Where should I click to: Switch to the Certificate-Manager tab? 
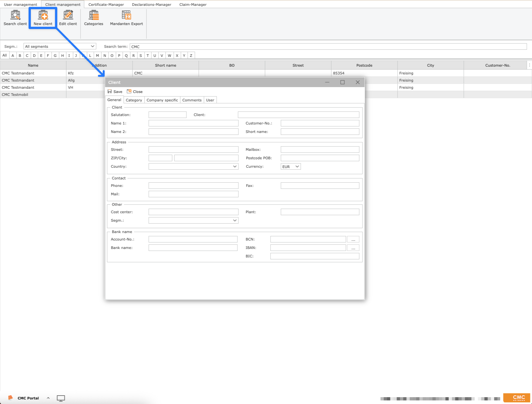(x=106, y=5)
